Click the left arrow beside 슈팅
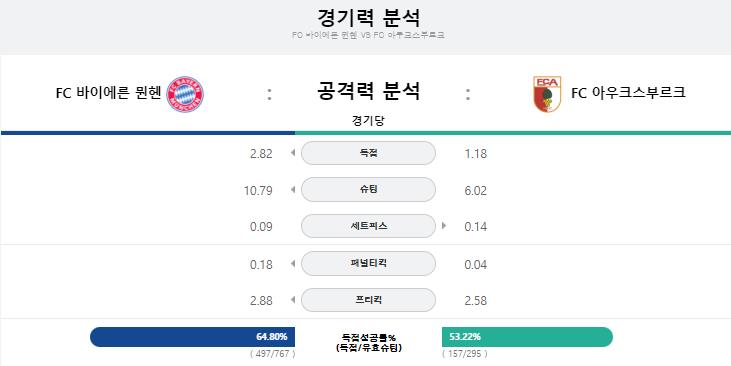The height and width of the screenshot is (366, 731). pos(293,189)
